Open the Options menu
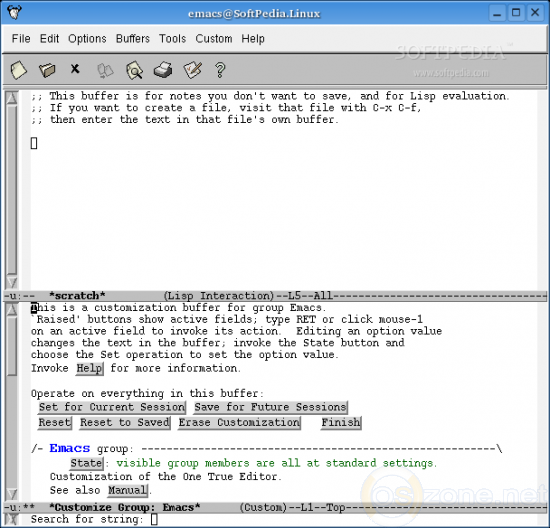 87,38
